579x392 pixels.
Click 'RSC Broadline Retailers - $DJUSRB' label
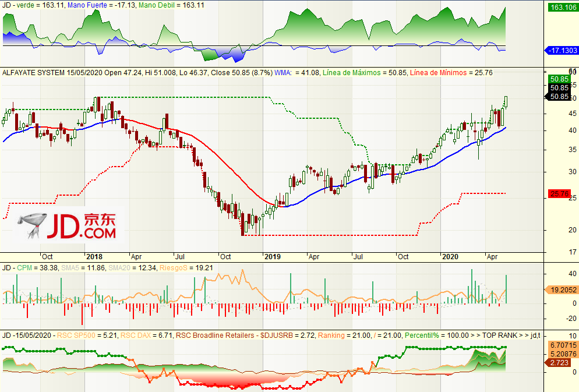(x=234, y=335)
